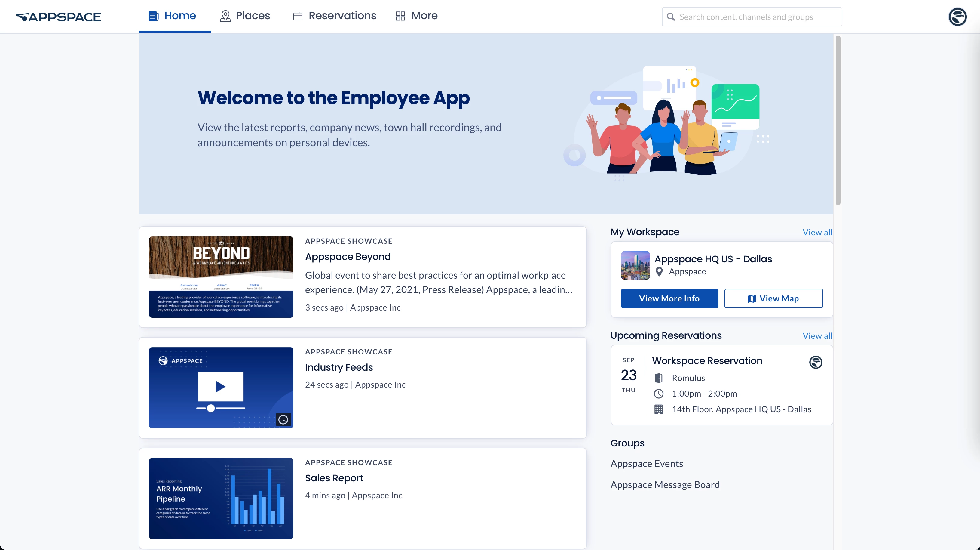
Task: Click the organizer avatar on Workspace Reservation
Action: (x=815, y=362)
